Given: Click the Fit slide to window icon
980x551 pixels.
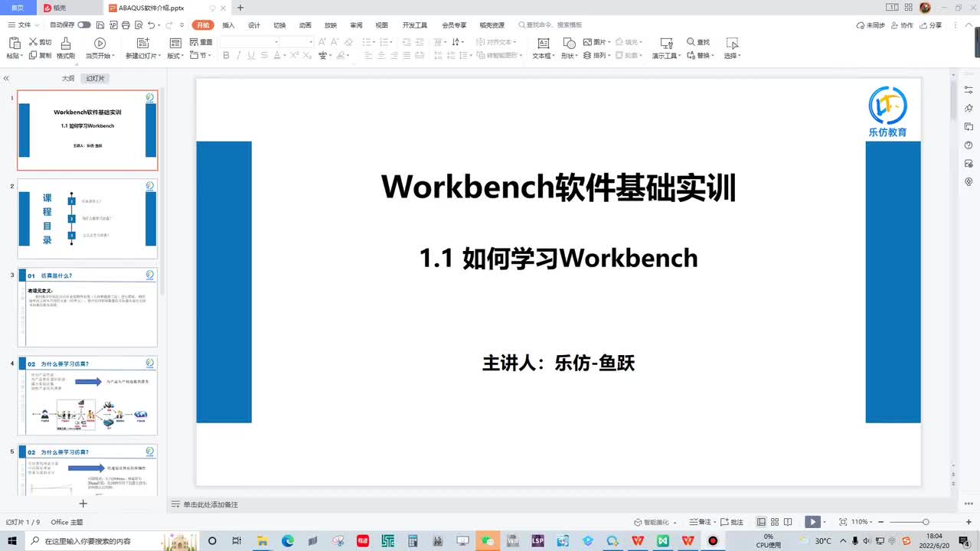Looking at the screenshot, I should (843, 522).
